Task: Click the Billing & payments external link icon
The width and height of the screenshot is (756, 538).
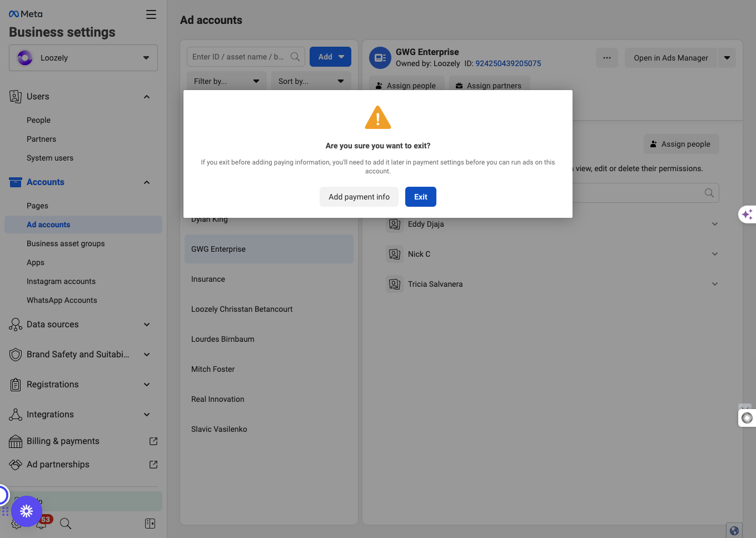Action: click(x=153, y=441)
